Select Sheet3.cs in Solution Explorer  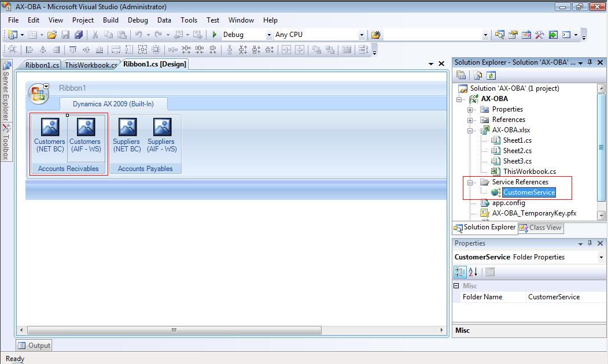[517, 161]
